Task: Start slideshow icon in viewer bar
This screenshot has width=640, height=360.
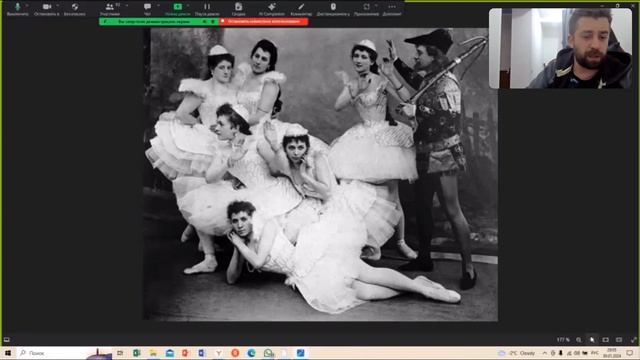Action: point(606,340)
